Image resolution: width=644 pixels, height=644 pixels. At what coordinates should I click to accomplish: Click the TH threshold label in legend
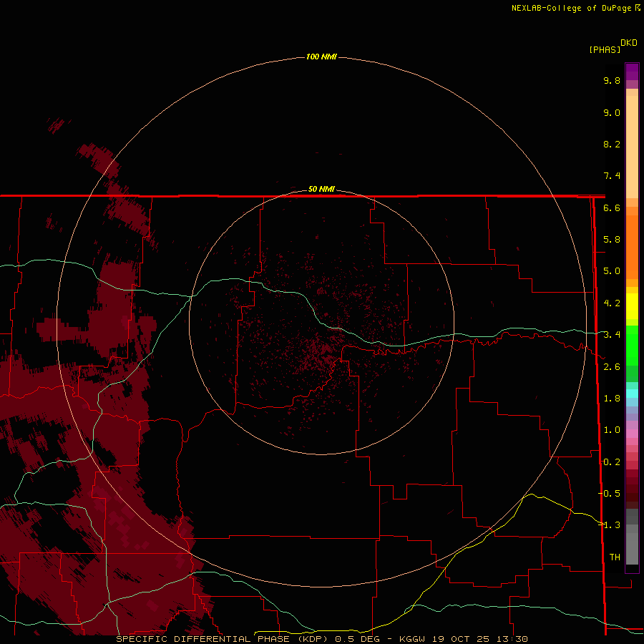615,557
